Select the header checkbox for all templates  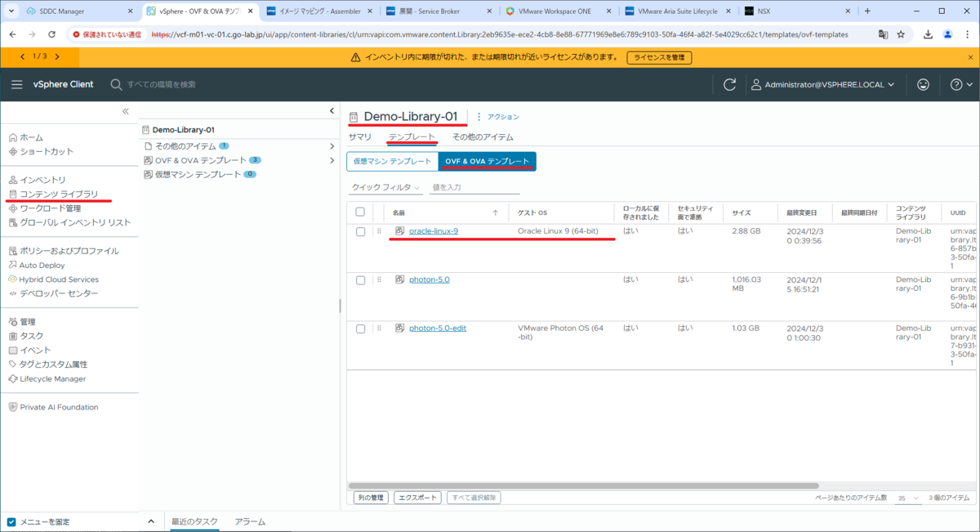(360, 212)
